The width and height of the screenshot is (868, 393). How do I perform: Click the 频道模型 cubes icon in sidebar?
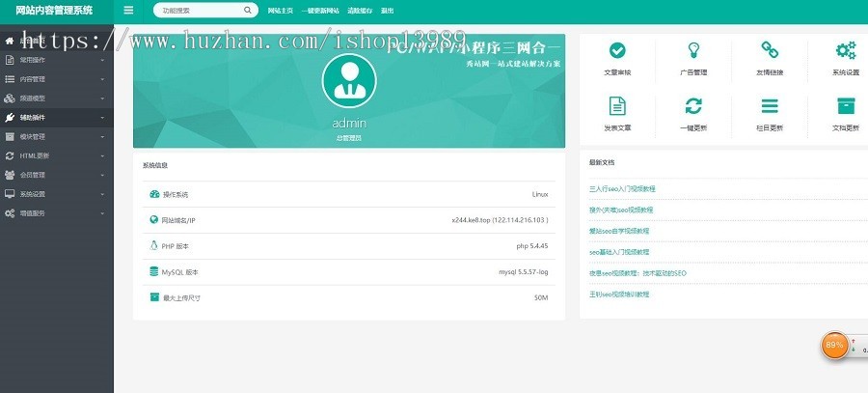(x=10, y=98)
